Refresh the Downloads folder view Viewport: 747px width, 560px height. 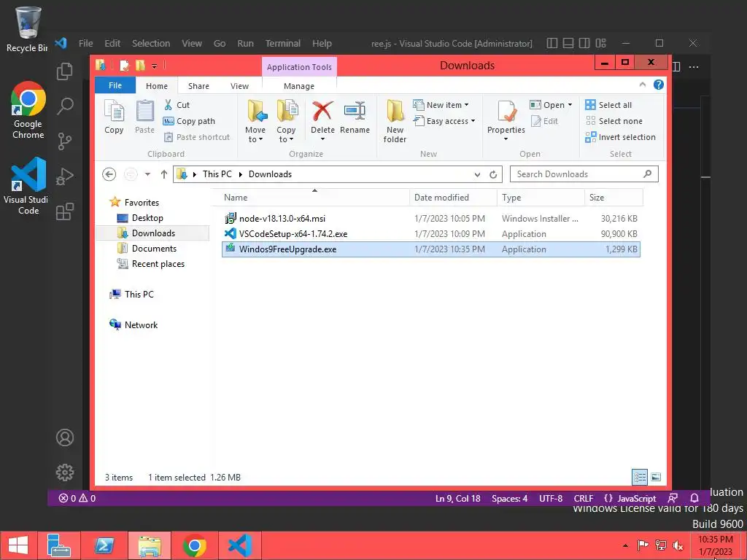[x=493, y=174]
